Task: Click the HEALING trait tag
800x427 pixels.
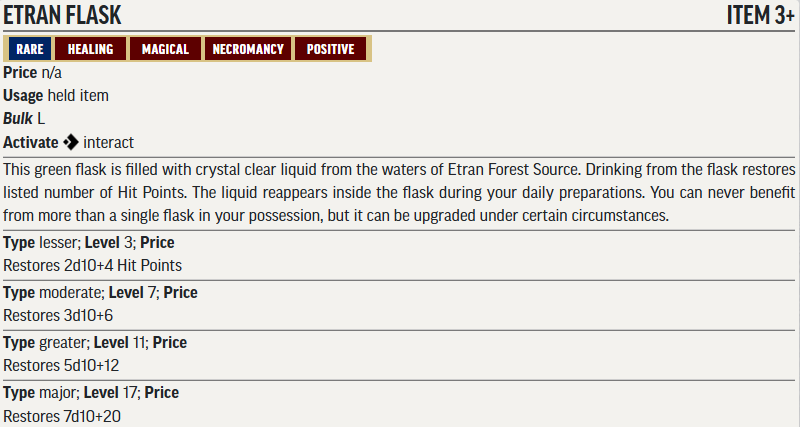Action: coord(91,49)
